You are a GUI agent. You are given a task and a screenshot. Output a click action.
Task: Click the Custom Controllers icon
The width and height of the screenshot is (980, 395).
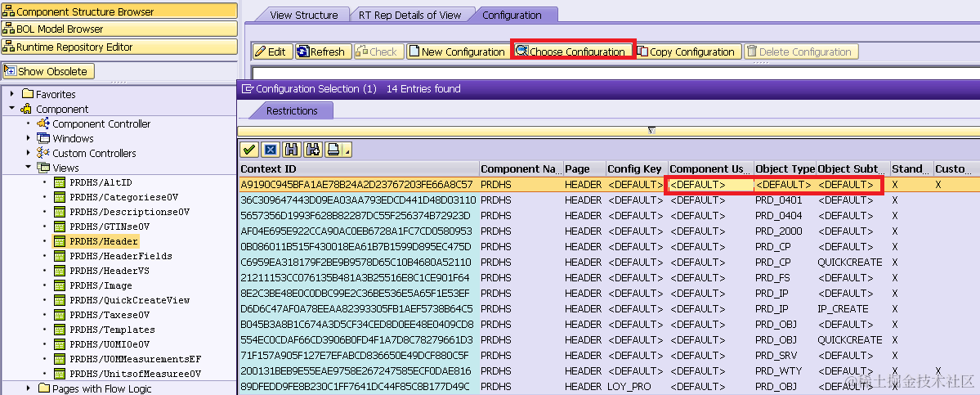(x=43, y=153)
